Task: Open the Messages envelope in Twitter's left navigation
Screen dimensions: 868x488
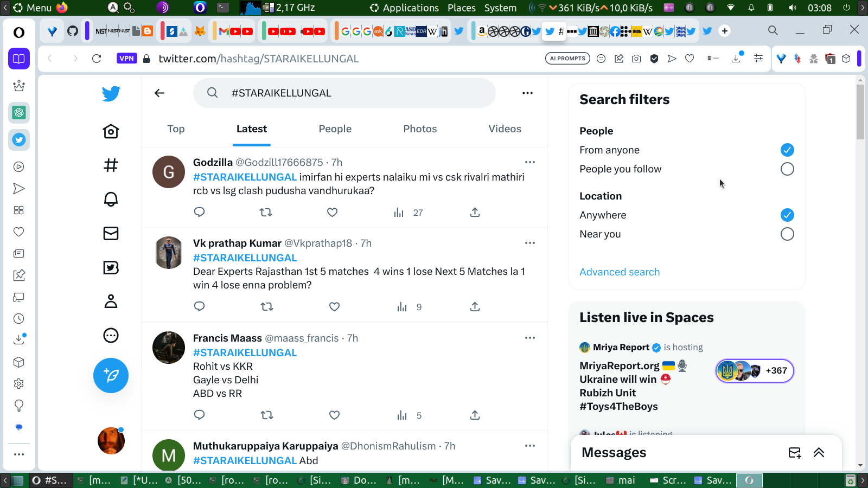Action: point(111,233)
